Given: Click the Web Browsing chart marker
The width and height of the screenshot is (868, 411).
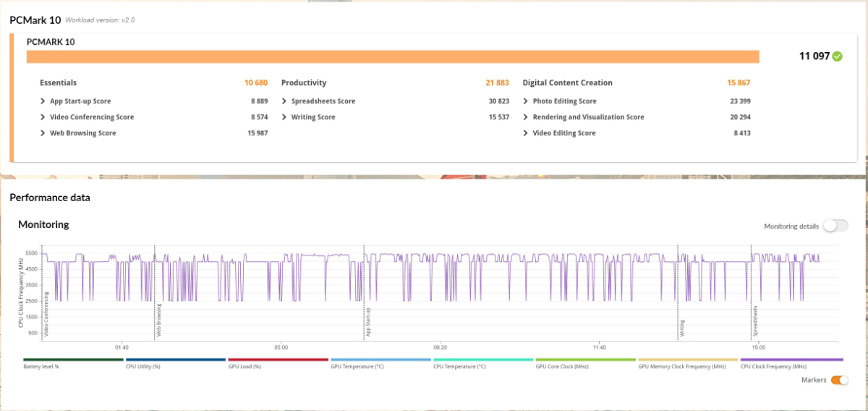Looking at the screenshot, I should [158, 321].
